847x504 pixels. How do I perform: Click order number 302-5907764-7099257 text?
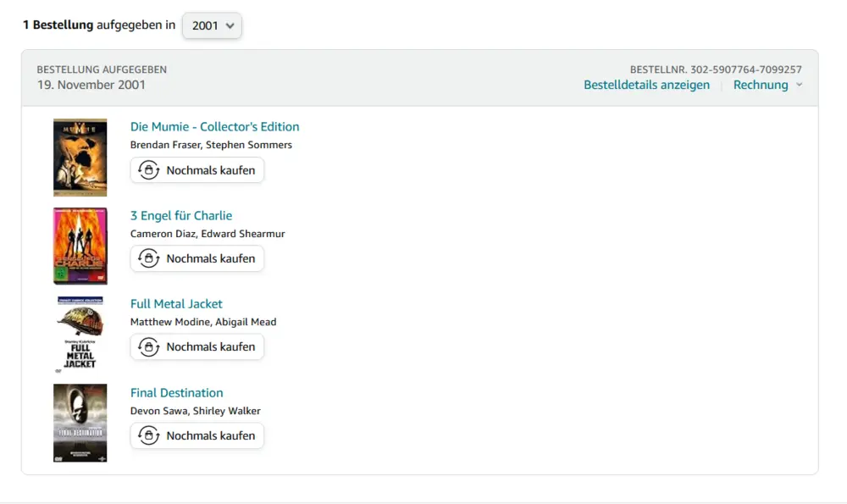pos(745,69)
